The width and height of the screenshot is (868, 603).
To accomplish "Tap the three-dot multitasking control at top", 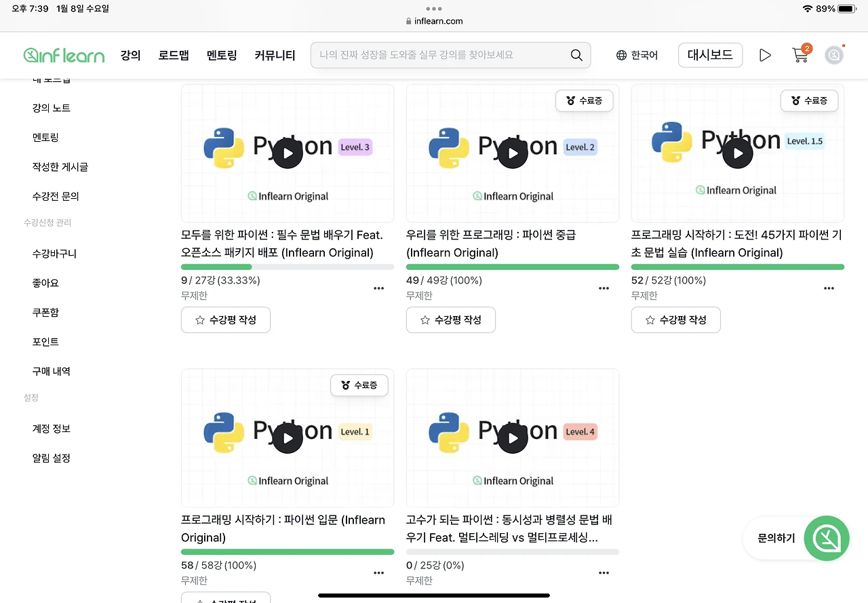I will click(434, 9).
